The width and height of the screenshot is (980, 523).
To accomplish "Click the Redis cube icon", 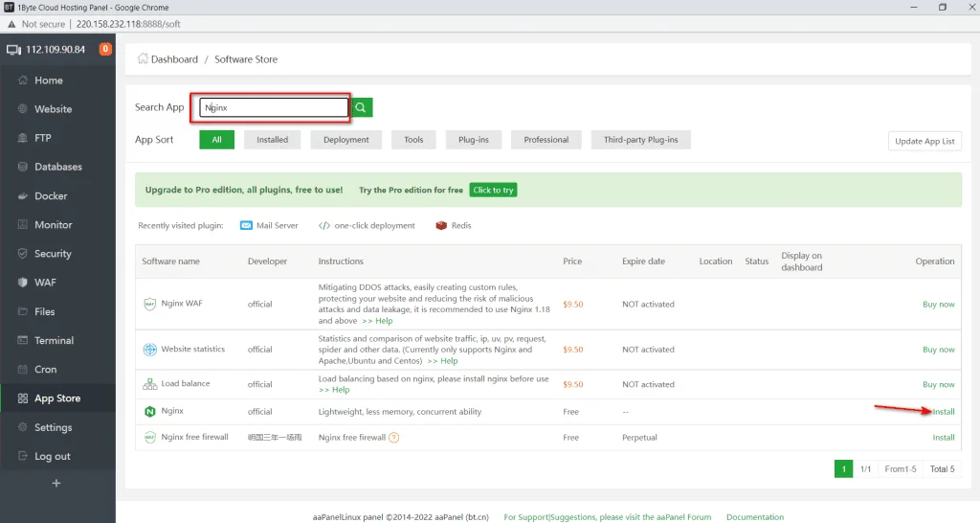I will pyautogui.click(x=441, y=225).
